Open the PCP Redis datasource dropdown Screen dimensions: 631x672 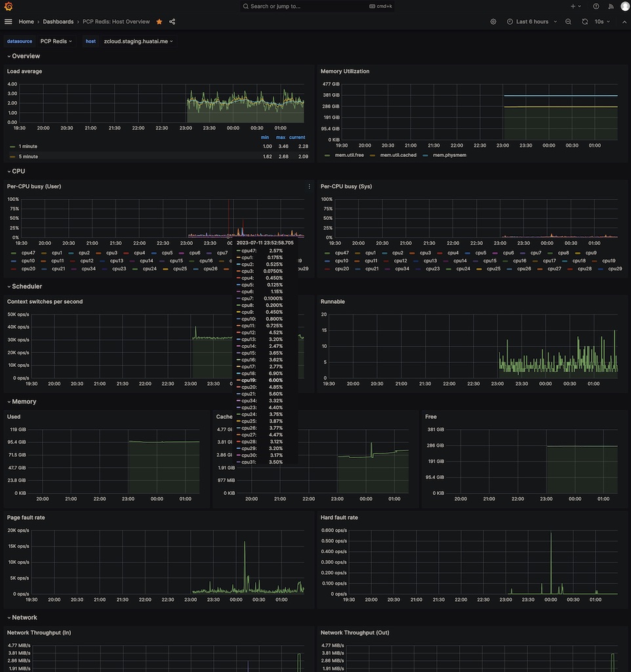[x=56, y=41]
